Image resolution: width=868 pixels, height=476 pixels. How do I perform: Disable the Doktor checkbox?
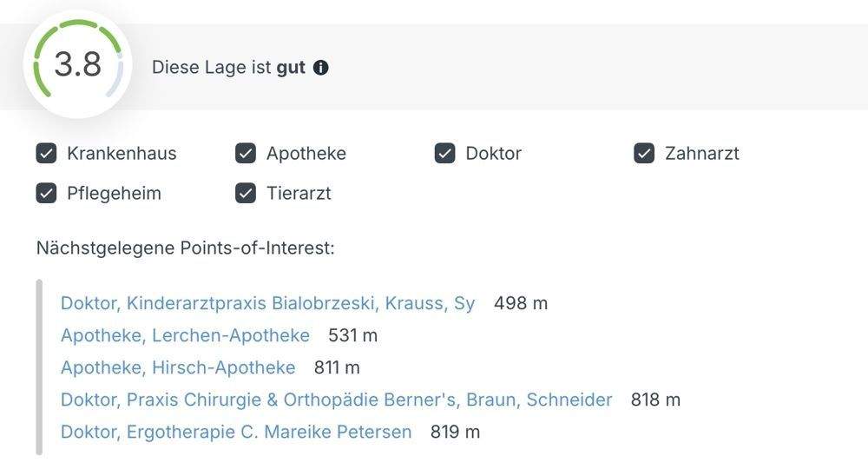pyautogui.click(x=445, y=154)
